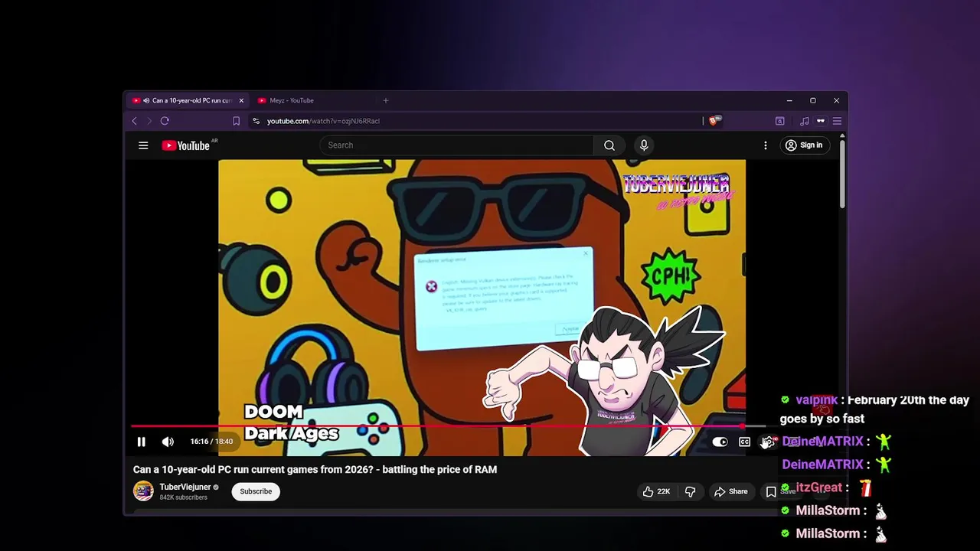Go forward with the browser forward arrow

click(x=149, y=121)
